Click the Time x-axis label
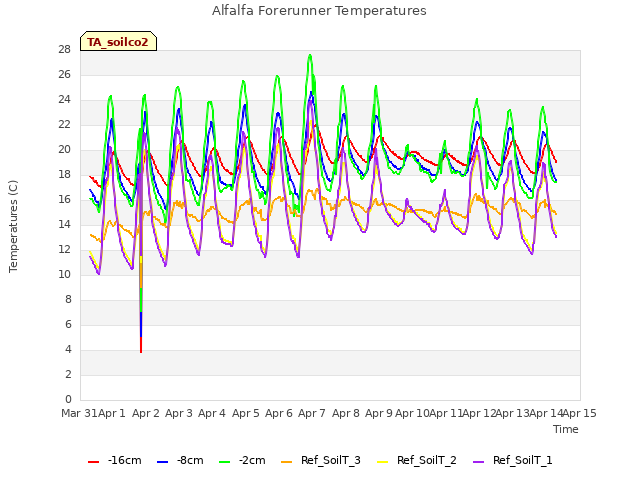This screenshot has height=480, width=640. pyautogui.click(x=566, y=429)
